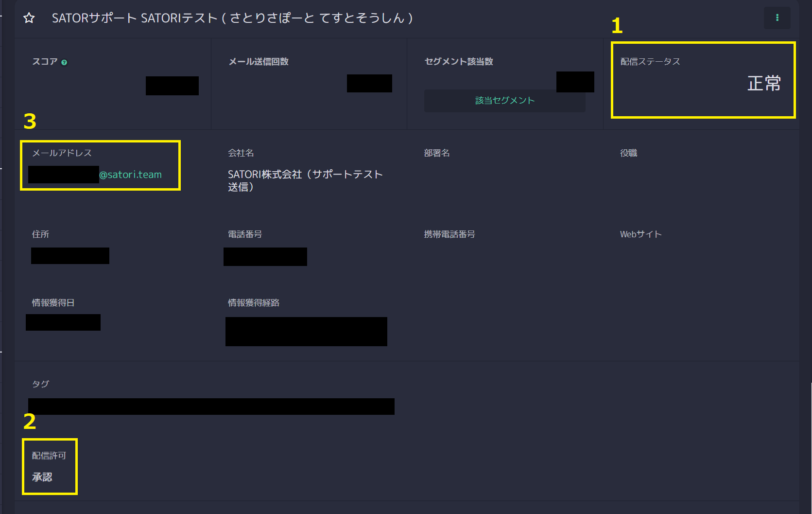Click the 正常 delivery status value
Screen dimensions: 812x514
[764, 83]
